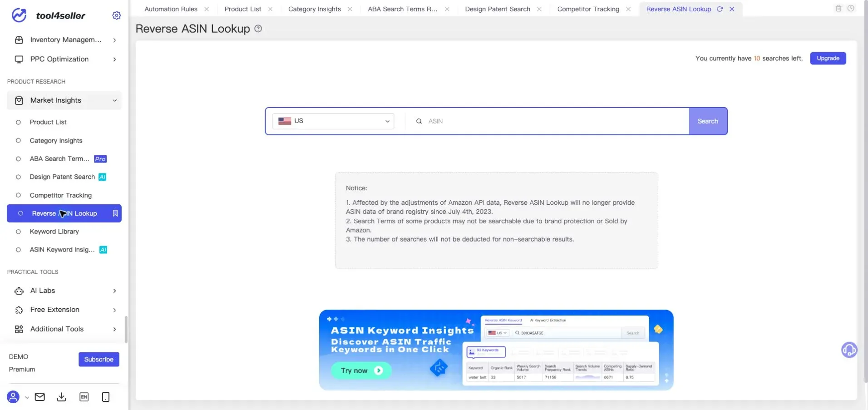Screen dimensions: 868x410
Task: Click the tool4seller logo icon
Action: tap(19, 15)
